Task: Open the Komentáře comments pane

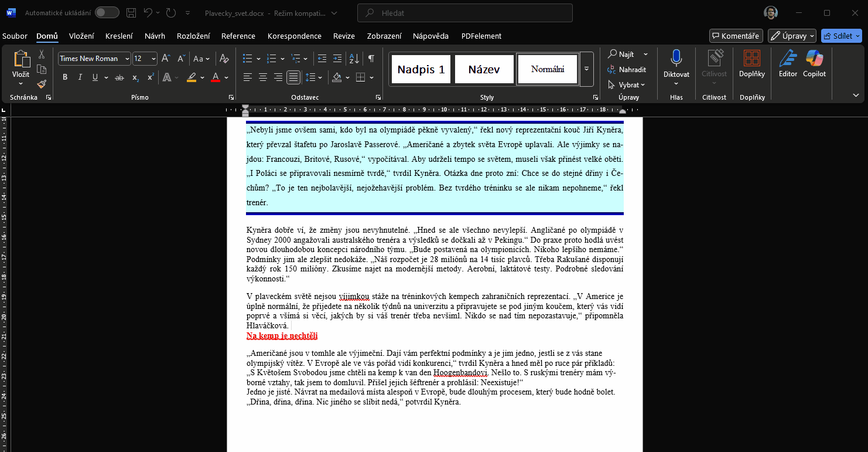Action: [x=736, y=36]
